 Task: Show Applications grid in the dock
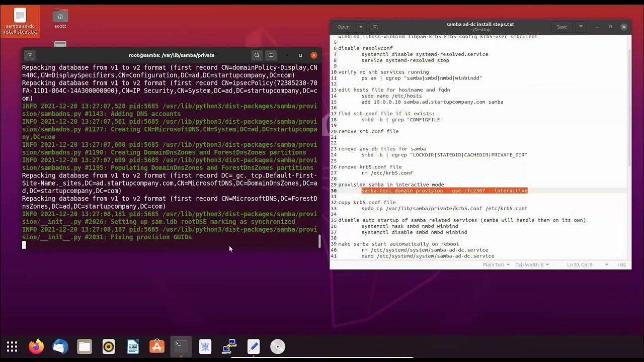(12, 346)
